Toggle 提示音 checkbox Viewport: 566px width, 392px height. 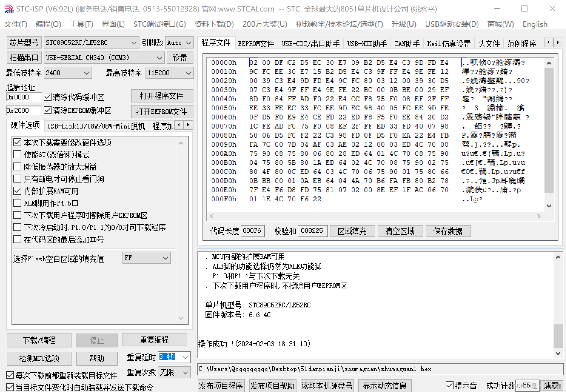[x=449, y=385]
